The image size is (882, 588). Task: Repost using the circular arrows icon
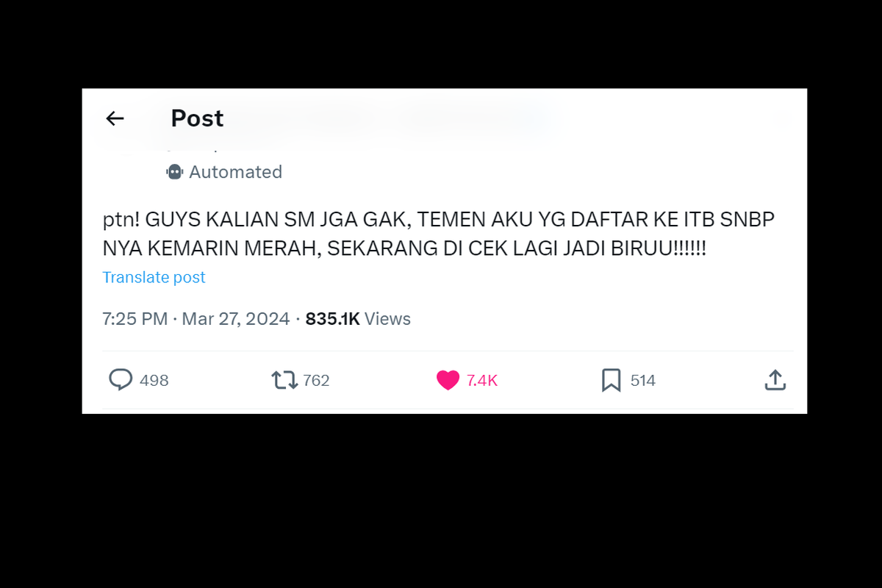coord(284,380)
